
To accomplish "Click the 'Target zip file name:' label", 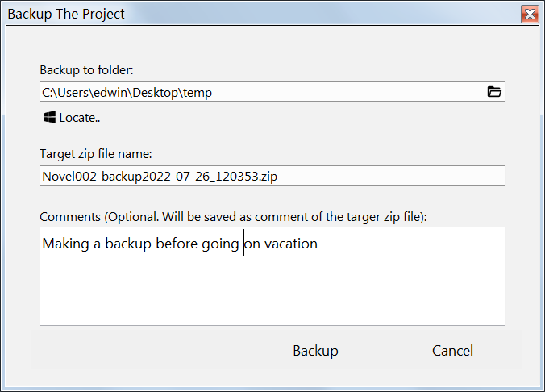I will point(96,154).
